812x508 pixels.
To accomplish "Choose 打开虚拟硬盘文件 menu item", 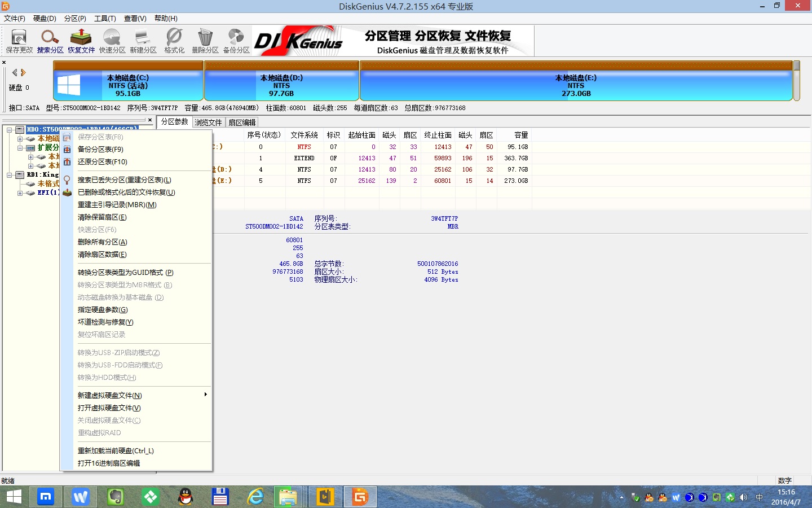I will 136,408.
